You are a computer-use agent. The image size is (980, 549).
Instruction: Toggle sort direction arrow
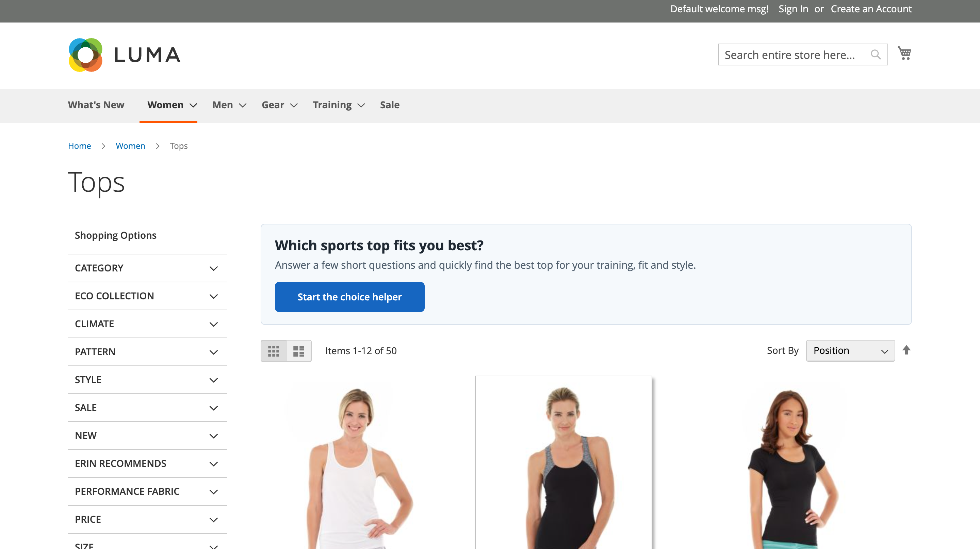tap(906, 350)
